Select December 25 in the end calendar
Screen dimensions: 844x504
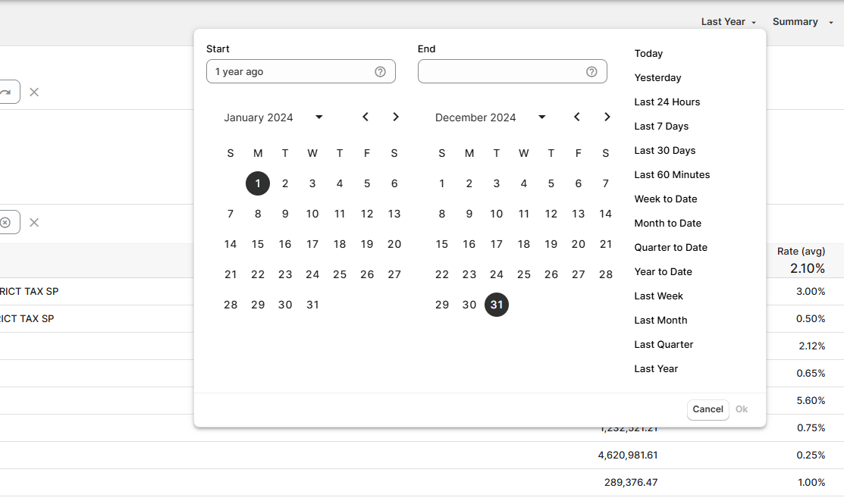(524, 274)
